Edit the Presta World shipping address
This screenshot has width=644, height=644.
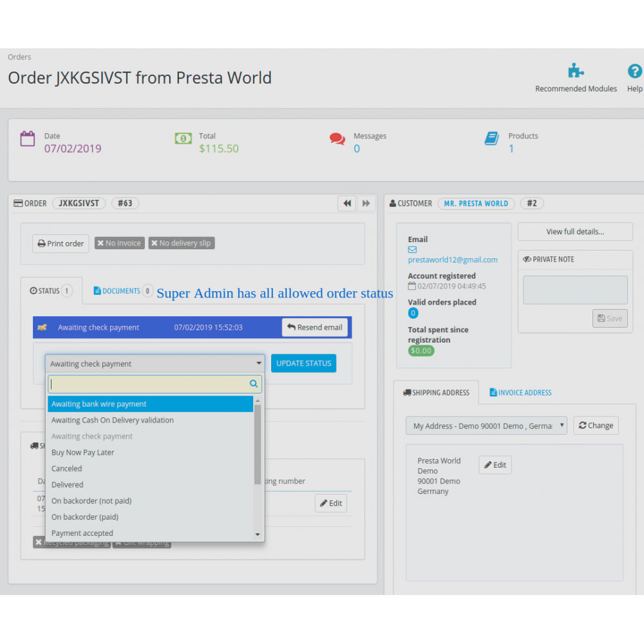(x=495, y=465)
